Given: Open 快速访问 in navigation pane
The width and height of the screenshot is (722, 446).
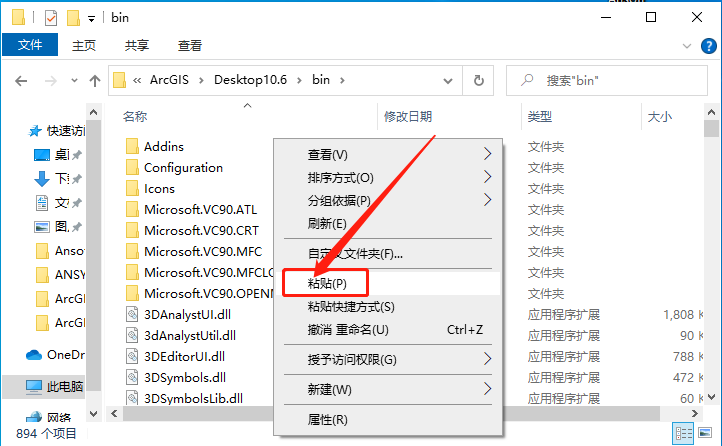Looking at the screenshot, I should (57, 131).
